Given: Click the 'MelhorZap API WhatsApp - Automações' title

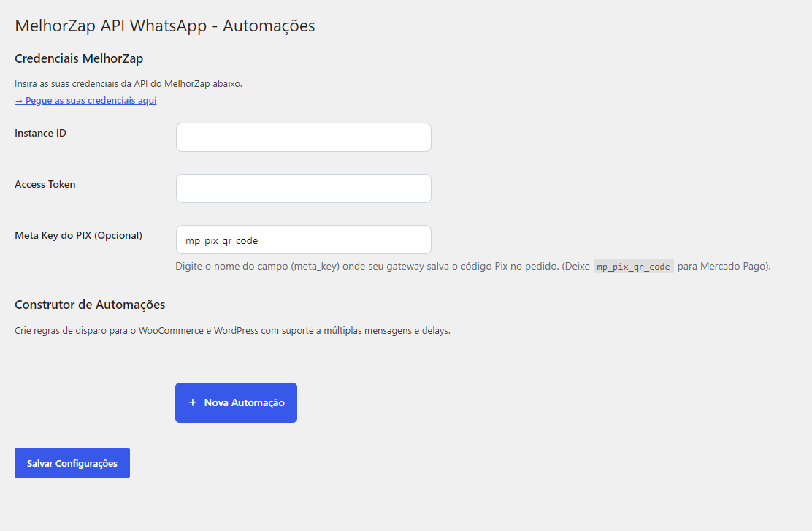Looking at the screenshot, I should pos(165,26).
